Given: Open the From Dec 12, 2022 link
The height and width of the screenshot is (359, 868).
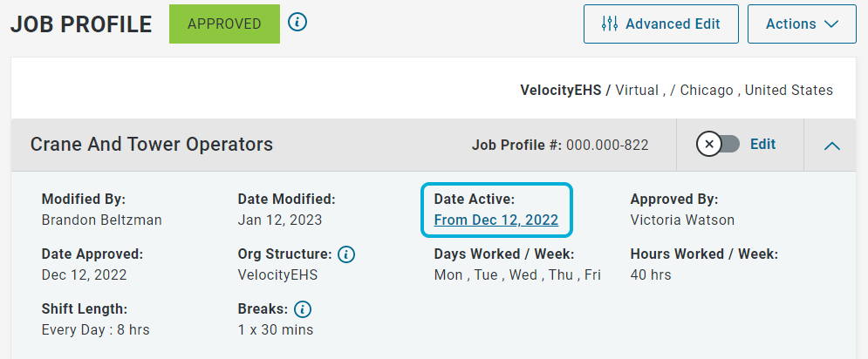Looking at the screenshot, I should [x=496, y=220].
